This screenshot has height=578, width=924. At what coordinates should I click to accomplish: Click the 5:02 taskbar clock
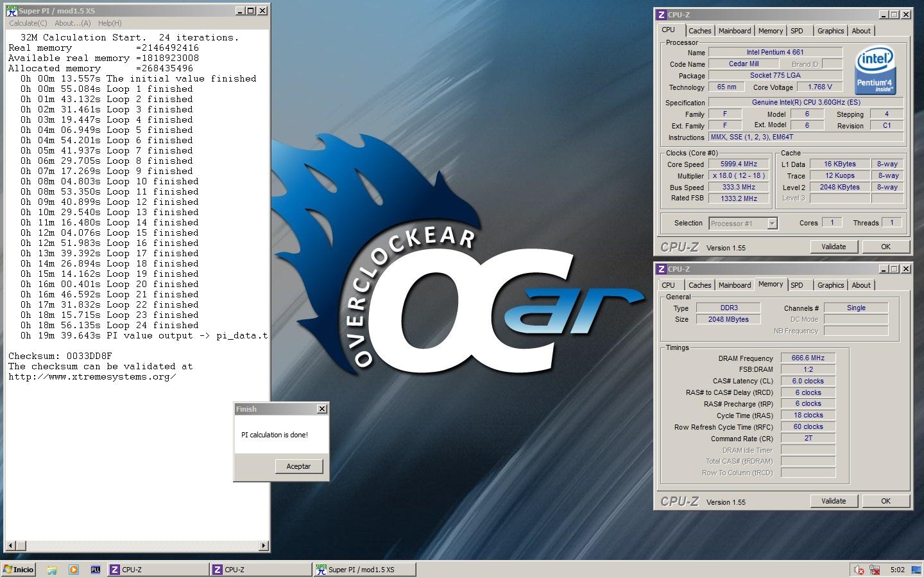[x=897, y=570]
